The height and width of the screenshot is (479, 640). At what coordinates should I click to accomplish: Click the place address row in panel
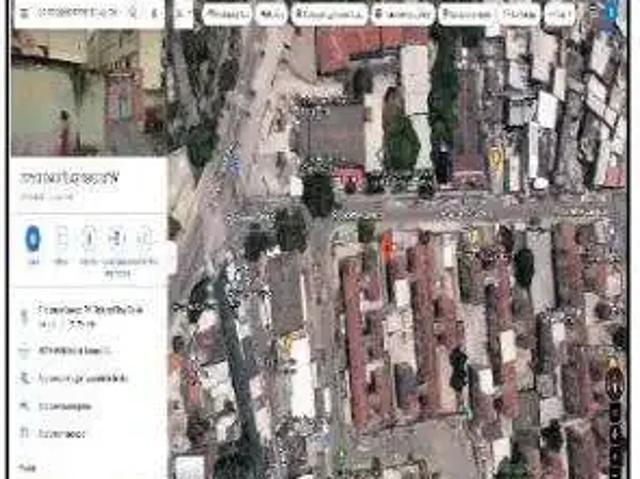click(85, 313)
